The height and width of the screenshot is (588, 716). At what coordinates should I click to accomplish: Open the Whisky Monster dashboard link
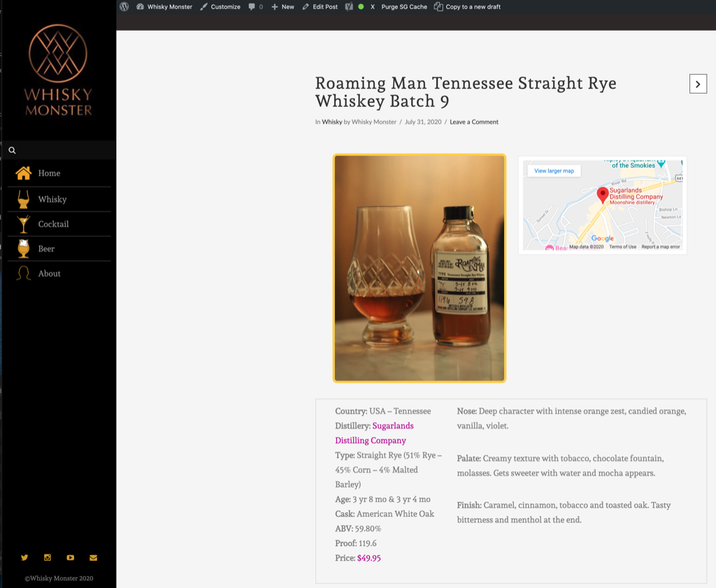164,7
